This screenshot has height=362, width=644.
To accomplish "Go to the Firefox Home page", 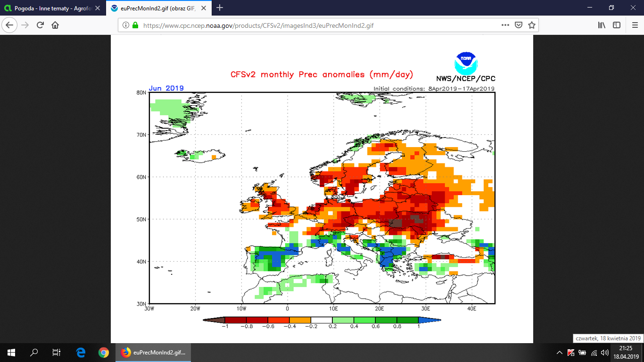I will click(55, 25).
